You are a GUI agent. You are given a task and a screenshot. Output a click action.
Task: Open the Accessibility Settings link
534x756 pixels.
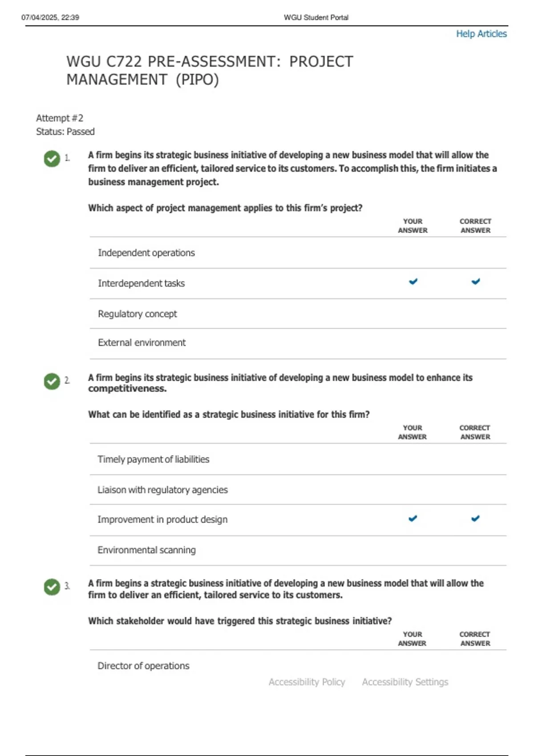pyautogui.click(x=405, y=682)
